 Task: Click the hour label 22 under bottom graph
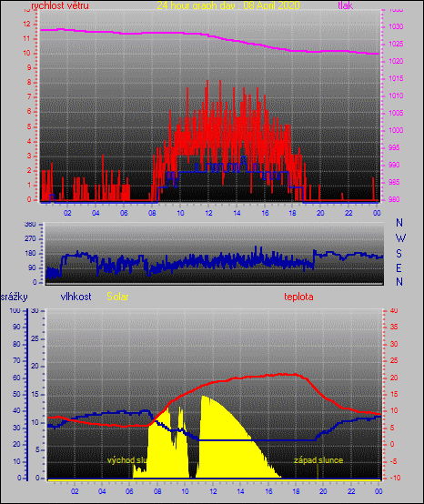pyautogui.click(x=351, y=491)
